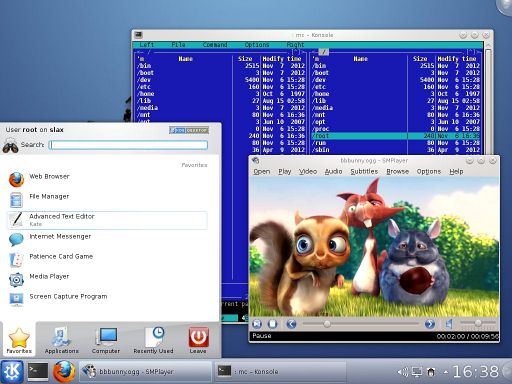This screenshot has height=384, width=512.
Task: Switch to the Applications tab
Action: [62, 340]
